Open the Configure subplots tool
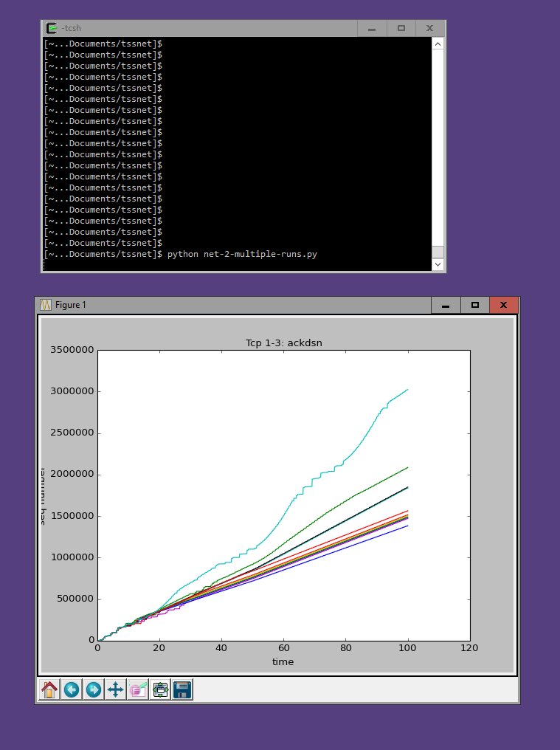The height and width of the screenshot is (750, 560). point(160,689)
